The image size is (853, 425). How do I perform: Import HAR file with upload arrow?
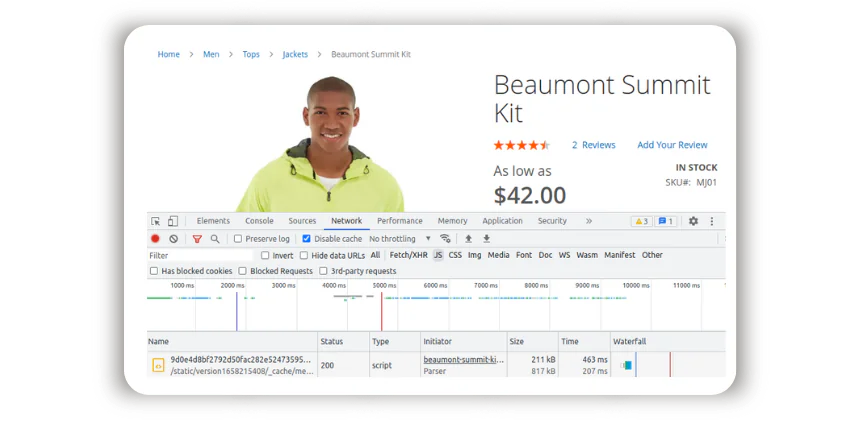coord(468,239)
